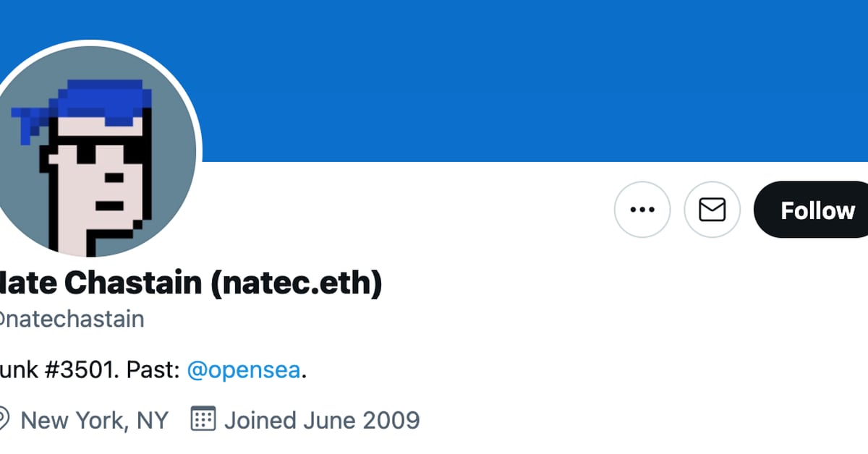This screenshot has width=868, height=454.
Task: Click the bio text mentioning Punk #3501
Action: (65, 369)
